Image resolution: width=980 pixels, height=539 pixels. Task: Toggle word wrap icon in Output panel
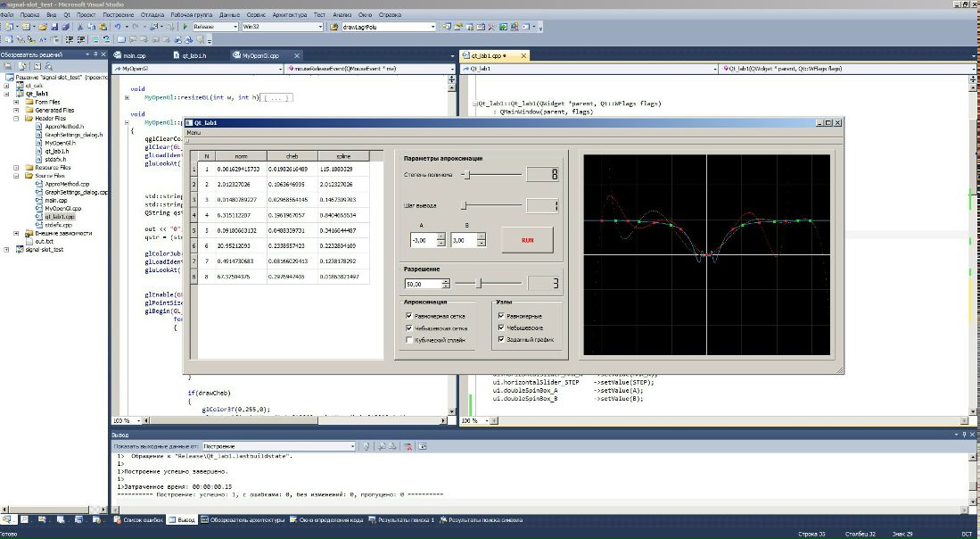coord(423,445)
